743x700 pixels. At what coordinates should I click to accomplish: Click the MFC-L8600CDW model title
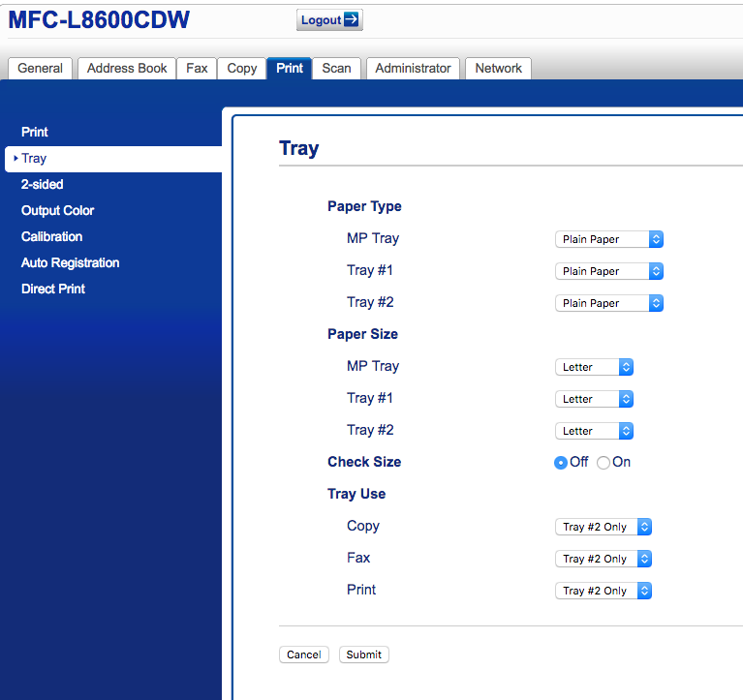point(99,20)
